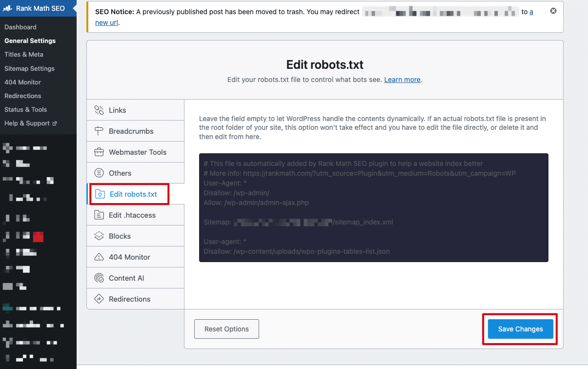The image size is (588, 369).
Task: Open the 404 Monitor settings tab
Action: (x=136, y=257)
